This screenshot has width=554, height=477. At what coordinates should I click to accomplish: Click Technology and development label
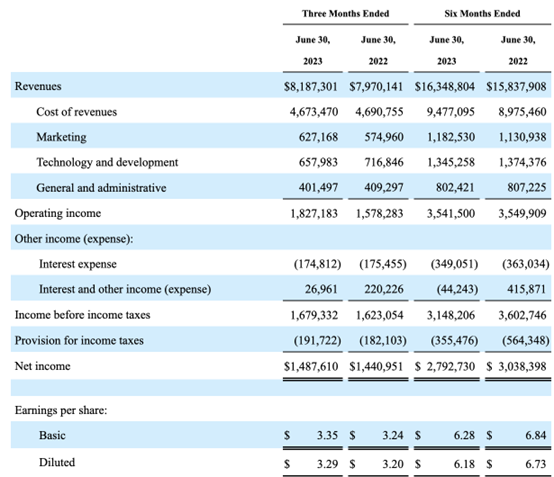click(107, 163)
